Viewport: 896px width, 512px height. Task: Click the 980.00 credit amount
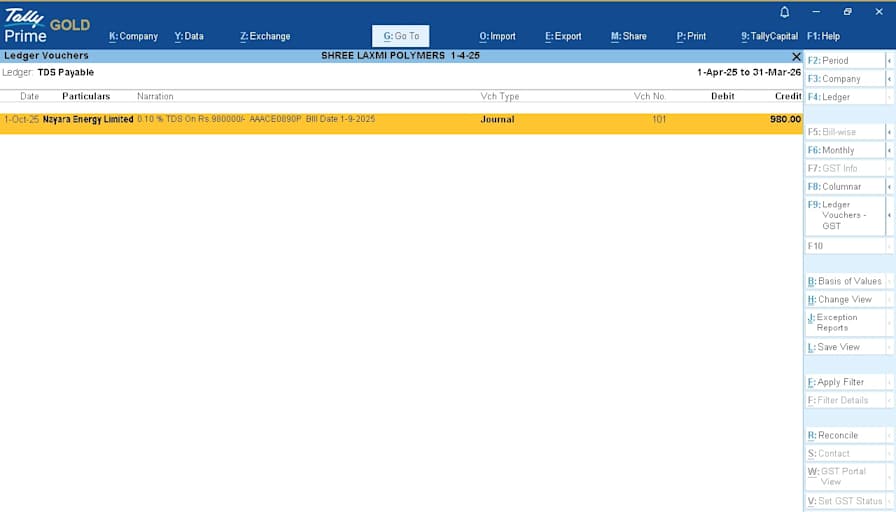click(786, 119)
